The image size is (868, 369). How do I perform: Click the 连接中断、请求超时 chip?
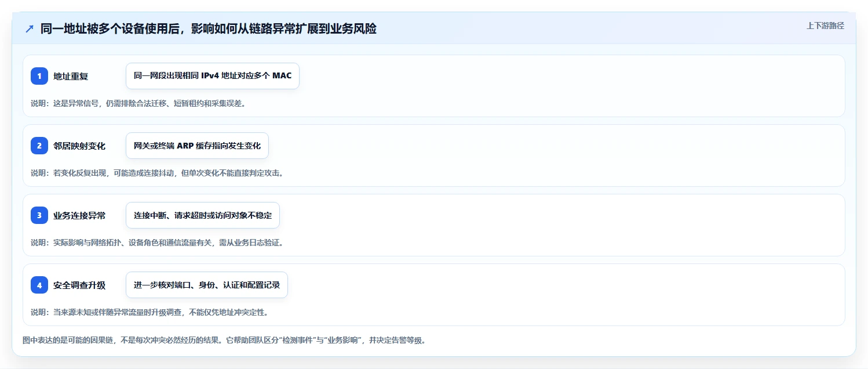point(203,215)
